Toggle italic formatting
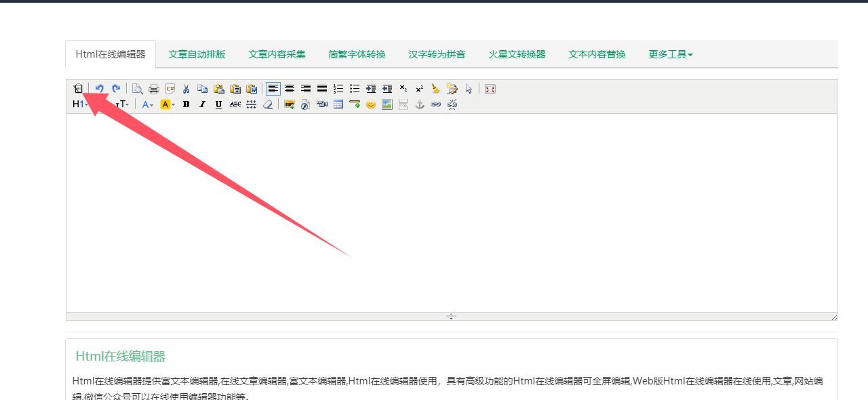 [201, 104]
